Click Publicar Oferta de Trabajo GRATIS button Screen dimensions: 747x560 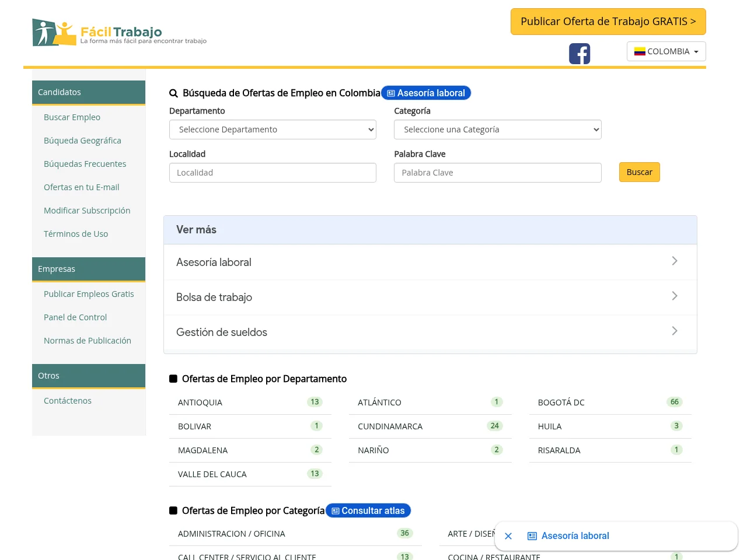pyautogui.click(x=608, y=22)
